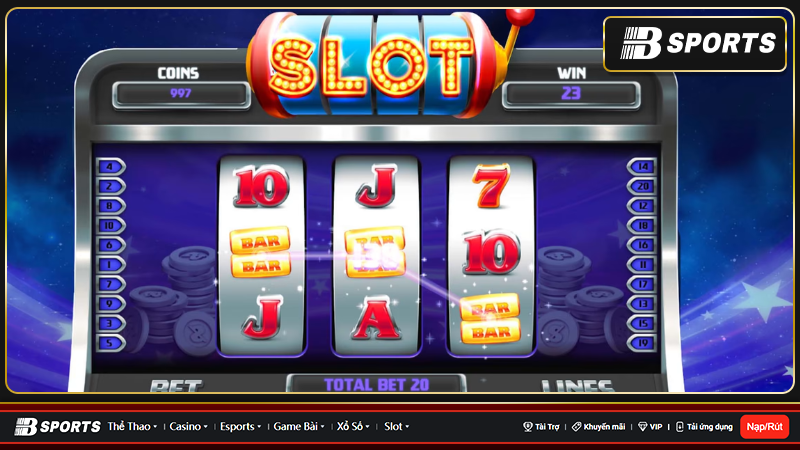Screen dimensions: 800x450
Task: Click the double BAR symbol on first reel
Action: (x=261, y=253)
